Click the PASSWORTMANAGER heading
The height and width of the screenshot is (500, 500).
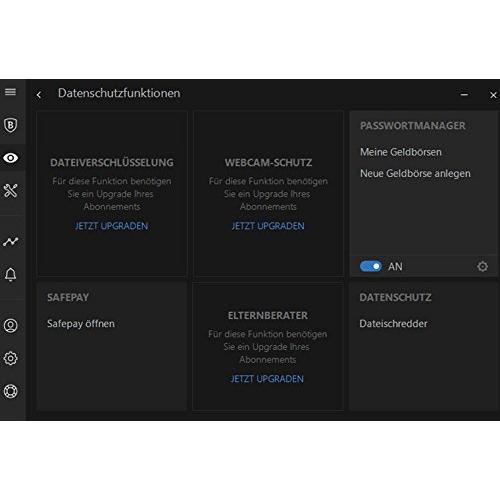point(413,126)
